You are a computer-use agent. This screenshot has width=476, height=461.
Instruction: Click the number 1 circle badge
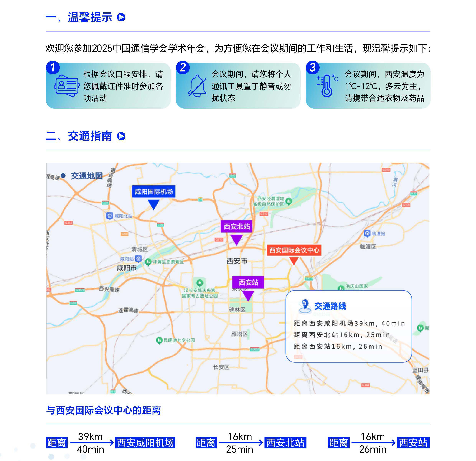point(53,68)
